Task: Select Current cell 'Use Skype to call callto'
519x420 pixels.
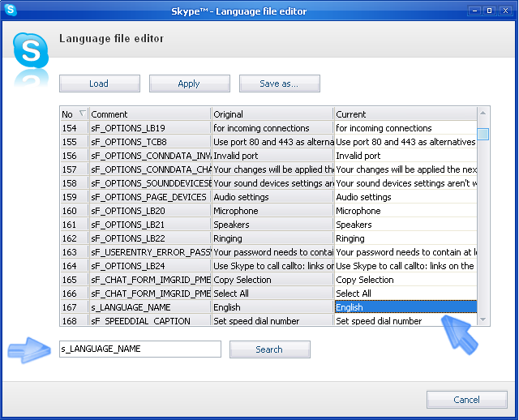Action: coord(405,266)
